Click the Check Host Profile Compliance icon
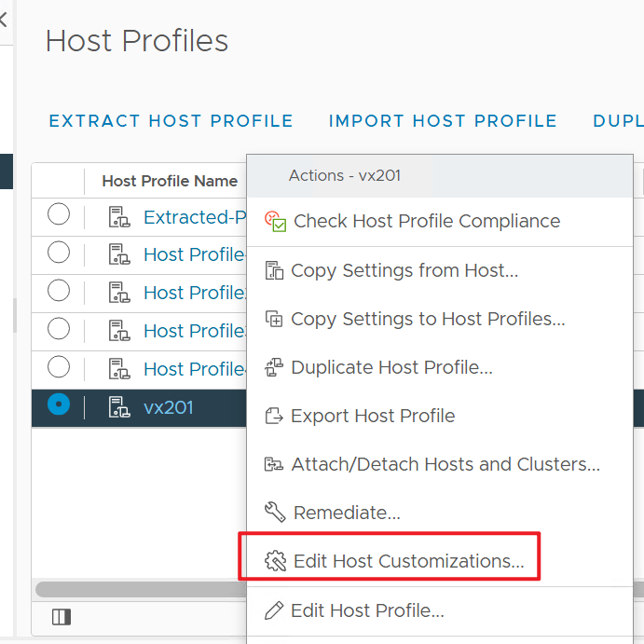The height and width of the screenshot is (644, 644). pos(276,222)
